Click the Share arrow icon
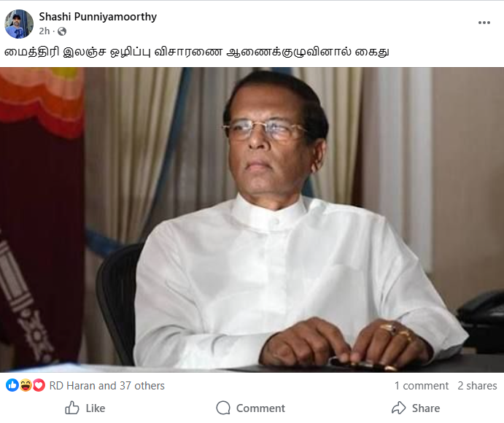The image size is (504, 423). (x=398, y=408)
